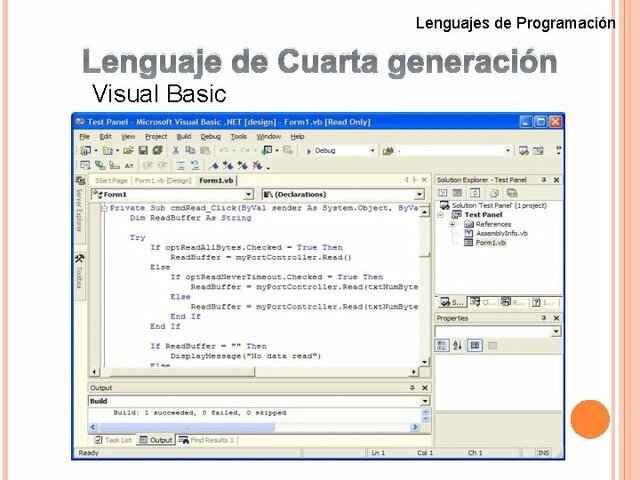This screenshot has width=640, height=480.
Task: Click the Start Debug play arrow
Action: point(309,151)
